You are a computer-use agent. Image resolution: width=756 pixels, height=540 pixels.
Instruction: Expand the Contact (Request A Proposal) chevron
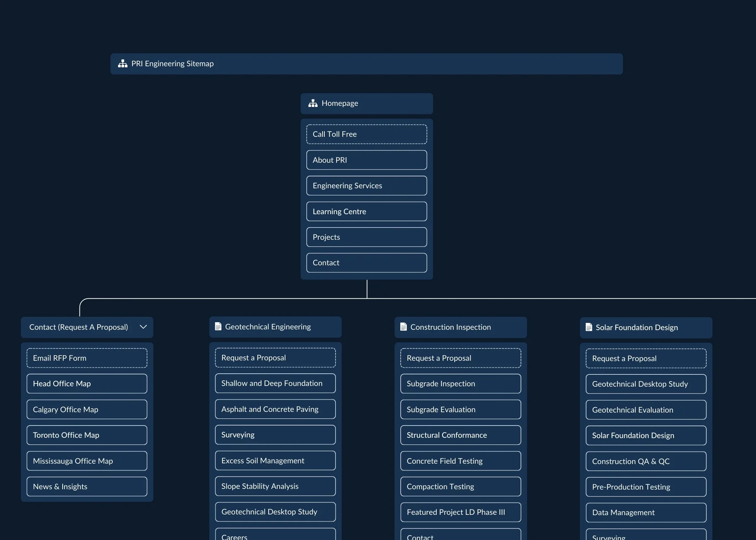click(143, 327)
